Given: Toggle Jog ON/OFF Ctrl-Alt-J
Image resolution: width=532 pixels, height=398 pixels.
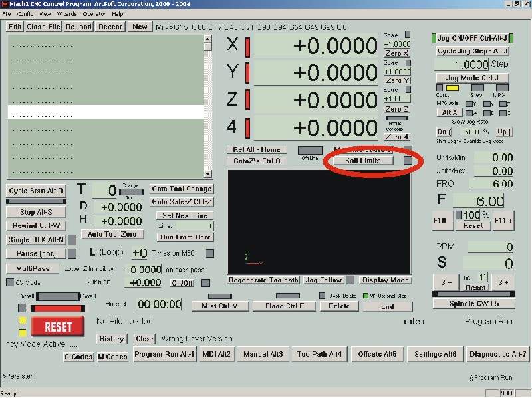Looking at the screenshot, I should point(472,38).
